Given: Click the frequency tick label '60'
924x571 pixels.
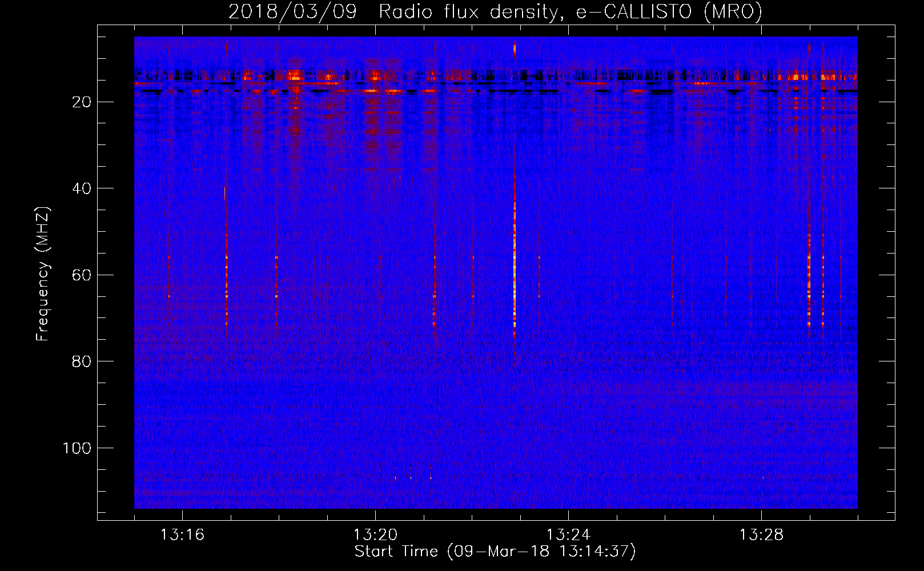Looking at the screenshot, I should (x=82, y=275).
